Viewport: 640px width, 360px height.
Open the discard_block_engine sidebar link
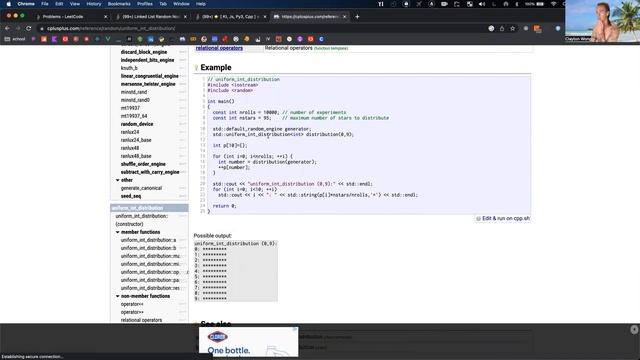click(144, 52)
